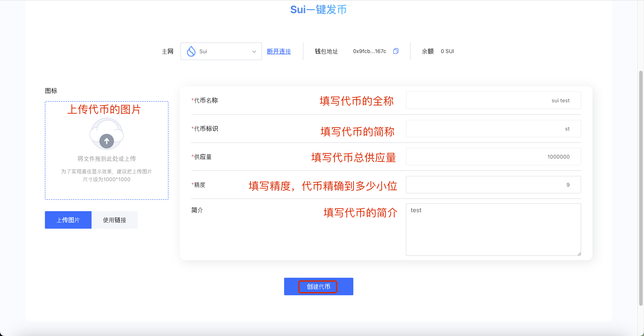This screenshot has width=644, height=336.
Task: Click the cloud upload arrow icon
Action: click(x=107, y=141)
